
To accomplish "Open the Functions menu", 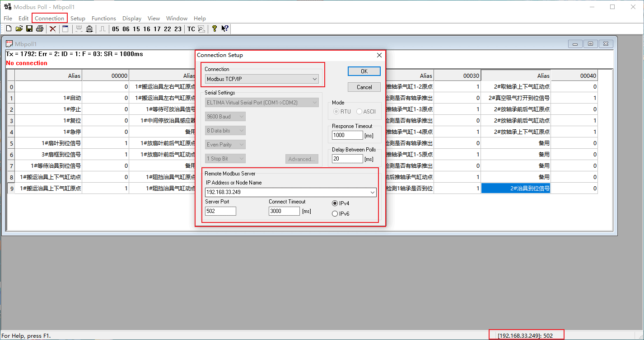I will tap(103, 18).
